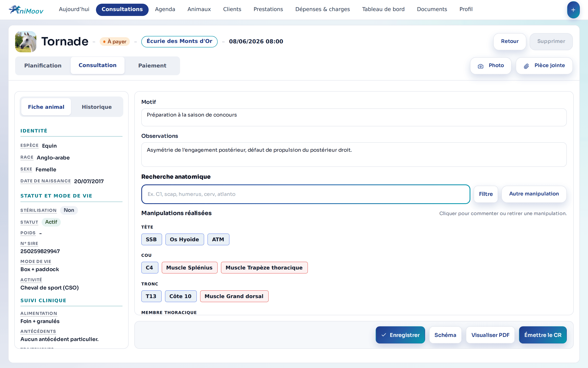This screenshot has width=588, height=368.
Task: Select the Muscle Splénius chip
Action: tap(189, 268)
